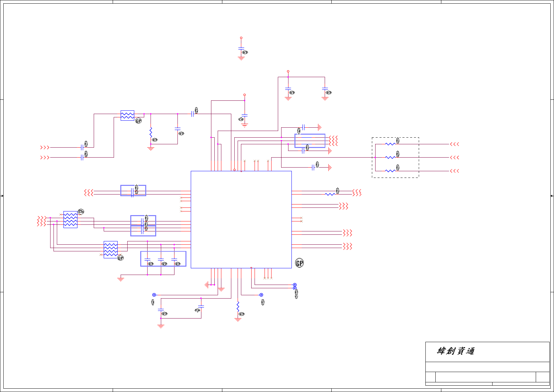The width and height of the screenshot is (554, 392).
Task: Select the power node above the top-center capacitor
Action: pos(241,38)
